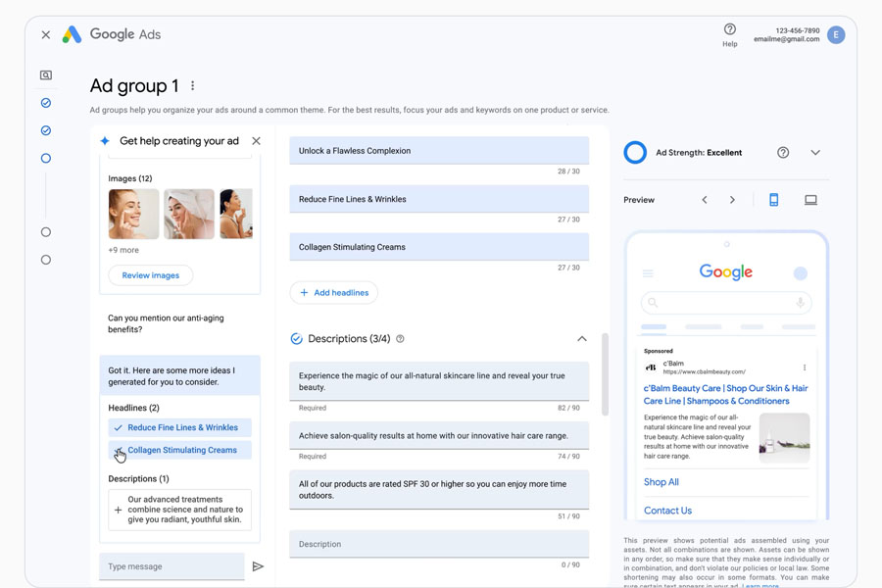Open the account avatar menu
This screenshot has height=588, width=882.
tap(835, 35)
